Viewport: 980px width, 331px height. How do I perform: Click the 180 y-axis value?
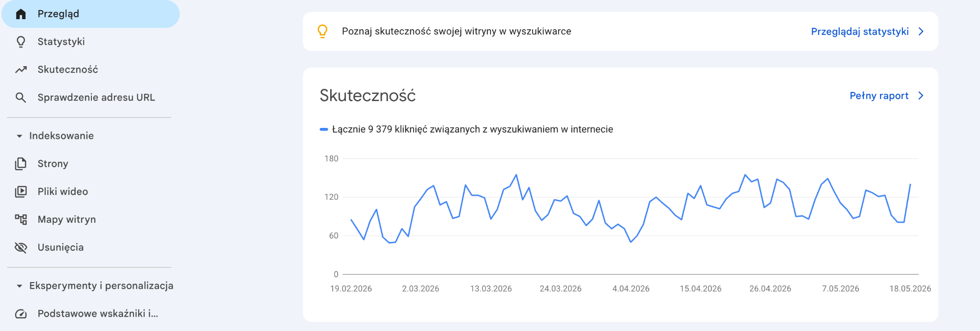pyautogui.click(x=331, y=159)
